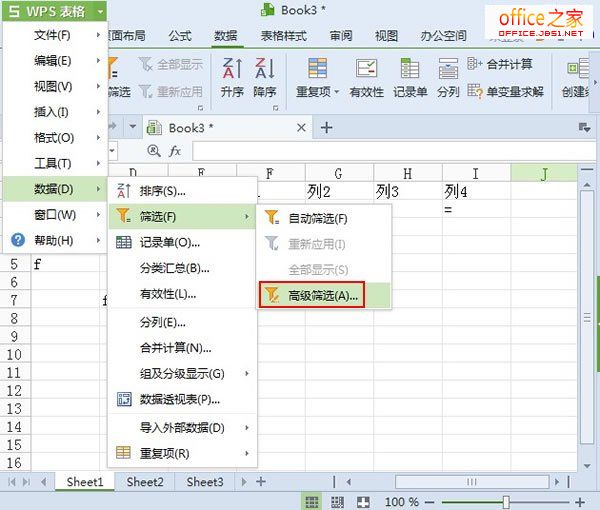The width and height of the screenshot is (600, 510).
Task: Expand the 导入外部数据(D) submenu
Action: (182, 427)
